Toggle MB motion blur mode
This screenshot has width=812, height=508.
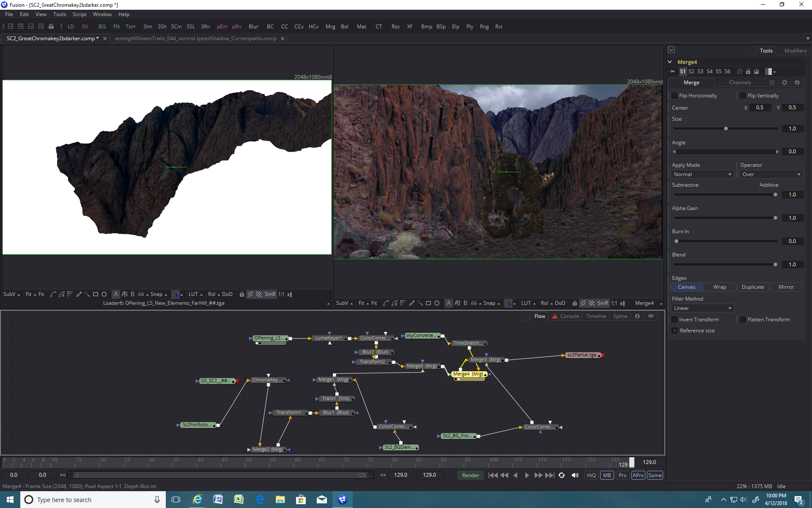[x=607, y=475]
